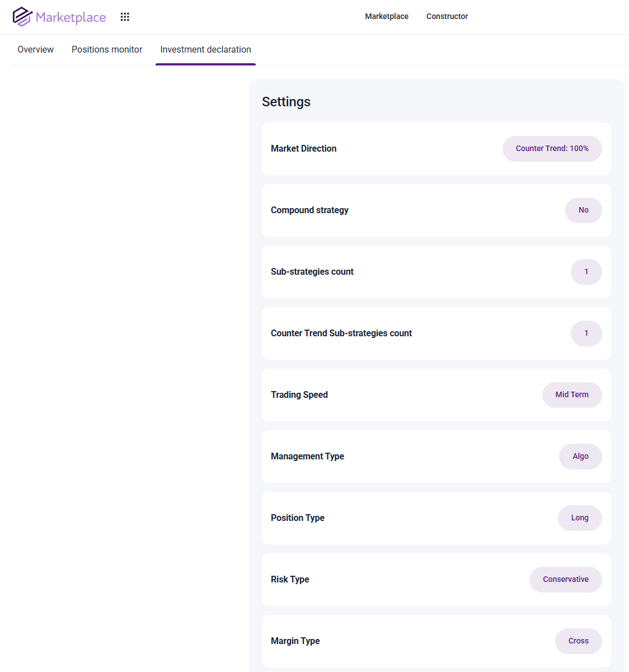Switch to the Overview tab
629x672 pixels.
point(36,49)
